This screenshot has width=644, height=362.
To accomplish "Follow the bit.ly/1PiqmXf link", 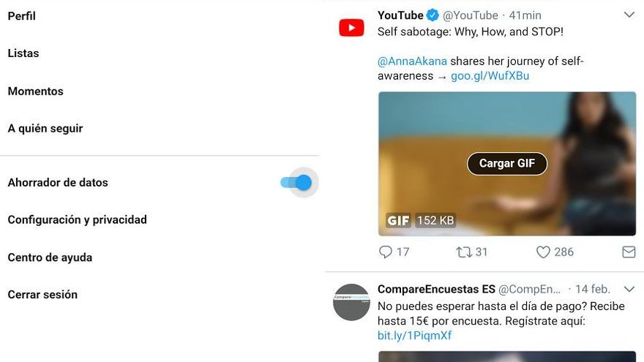I will pos(415,336).
